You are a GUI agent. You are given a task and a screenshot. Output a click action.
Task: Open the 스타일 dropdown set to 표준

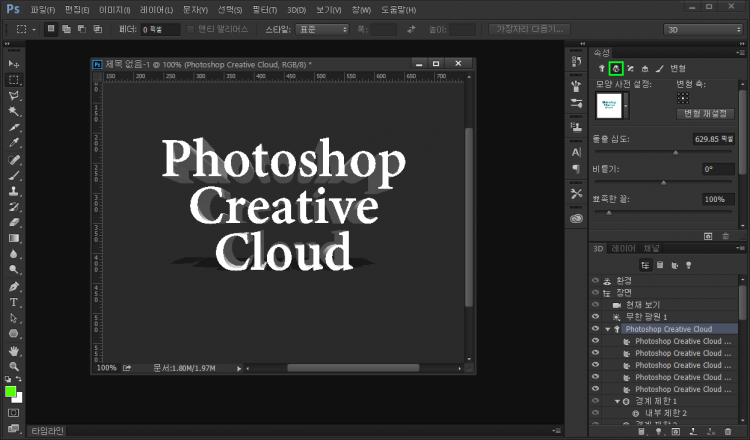click(x=323, y=30)
